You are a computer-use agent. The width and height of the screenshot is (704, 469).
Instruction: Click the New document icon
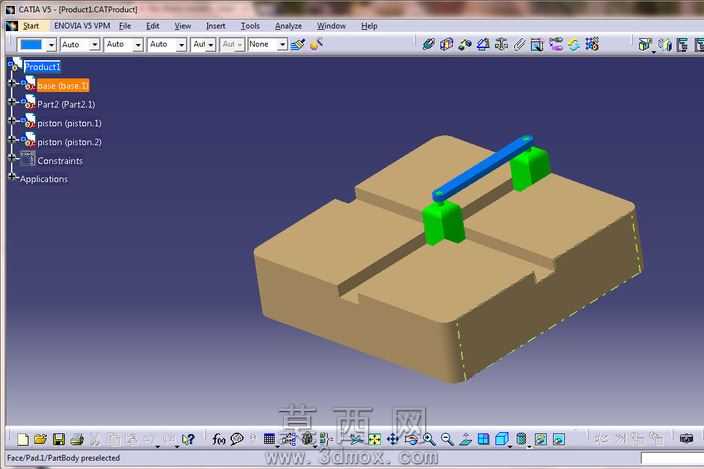pyautogui.click(x=22, y=439)
